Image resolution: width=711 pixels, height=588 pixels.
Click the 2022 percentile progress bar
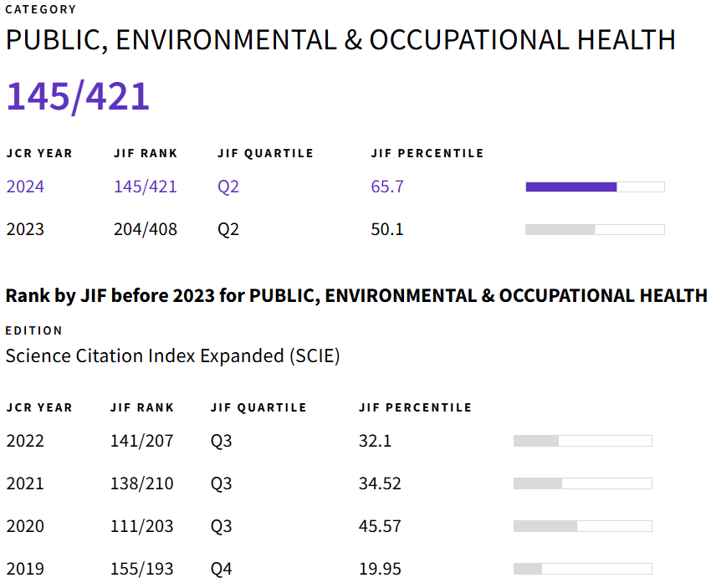tap(582, 441)
